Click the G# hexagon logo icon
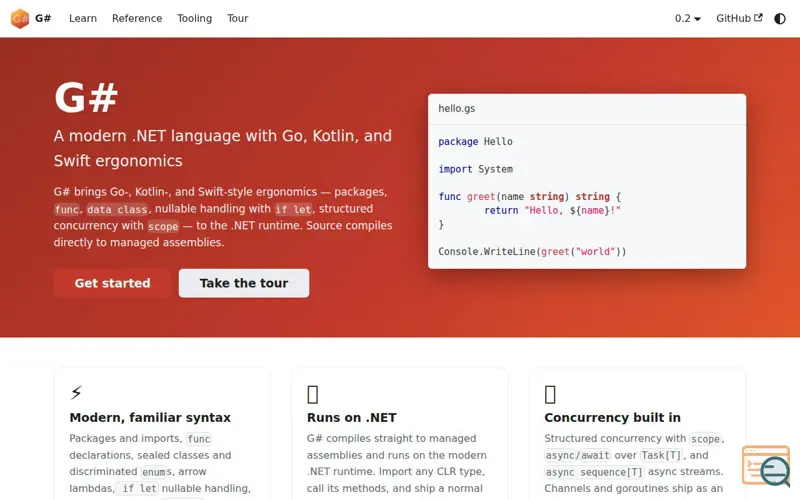The height and width of the screenshot is (500, 800). pos(20,18)
